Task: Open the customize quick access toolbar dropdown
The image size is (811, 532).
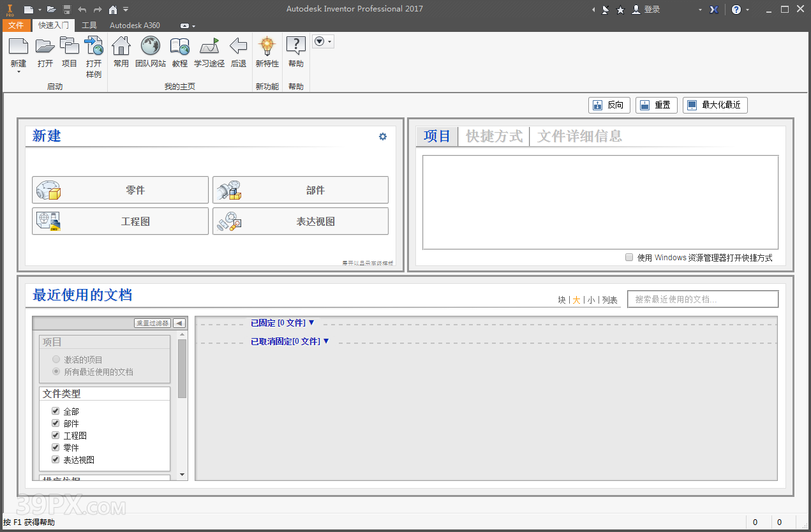Action: (126, 10)
